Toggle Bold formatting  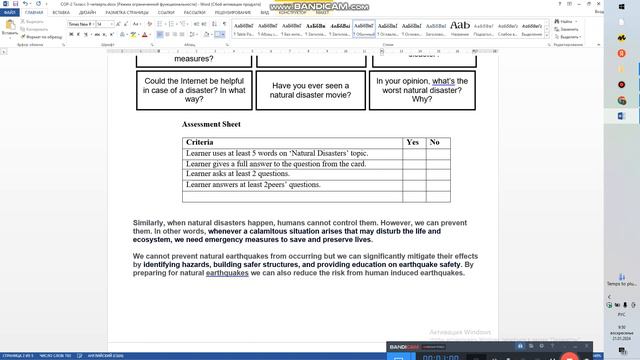coord(71,35)
